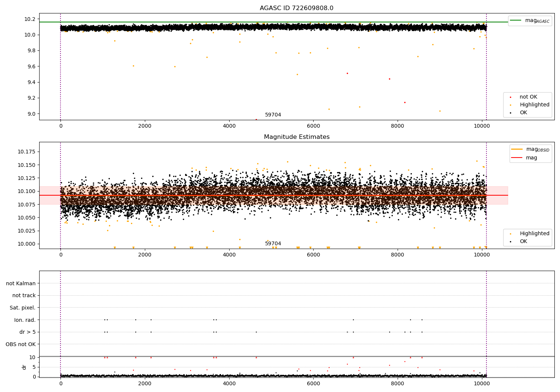Viewport: 560px width, 392px height.
Task: Click the "10.2" y-axis tick label
Action: (30, 19)
